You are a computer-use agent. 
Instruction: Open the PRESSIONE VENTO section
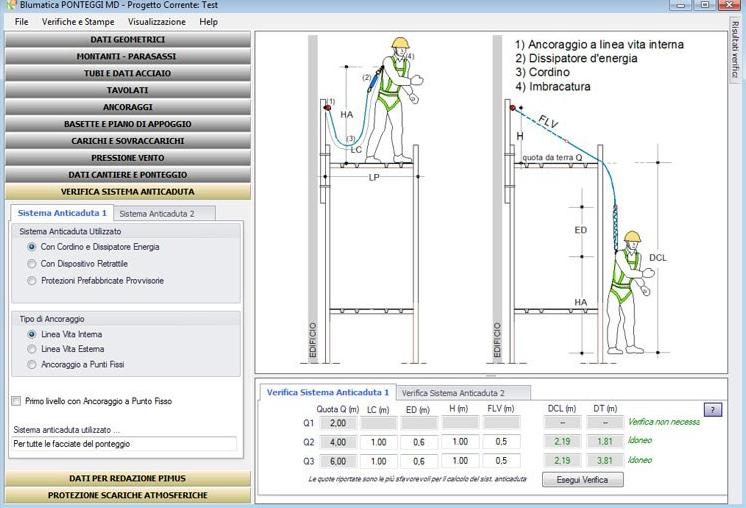click(x=127, y=158)
